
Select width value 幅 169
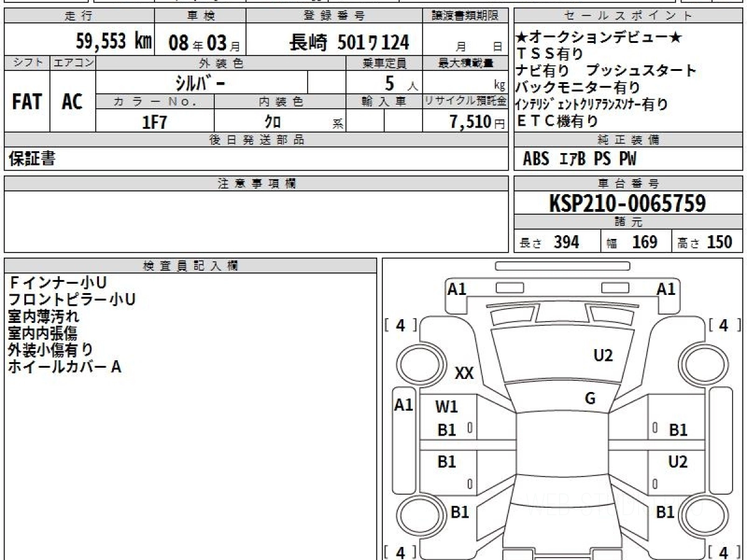pos(632,242)
